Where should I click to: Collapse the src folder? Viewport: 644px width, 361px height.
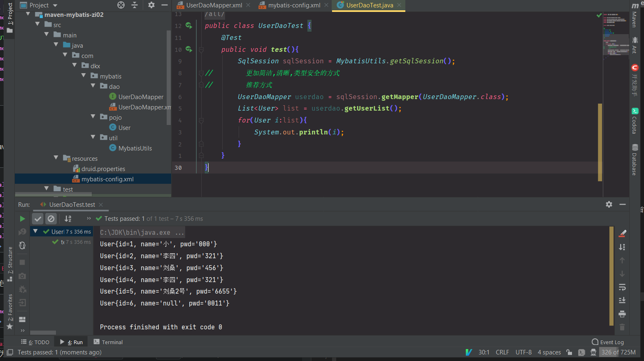point(37,24)
